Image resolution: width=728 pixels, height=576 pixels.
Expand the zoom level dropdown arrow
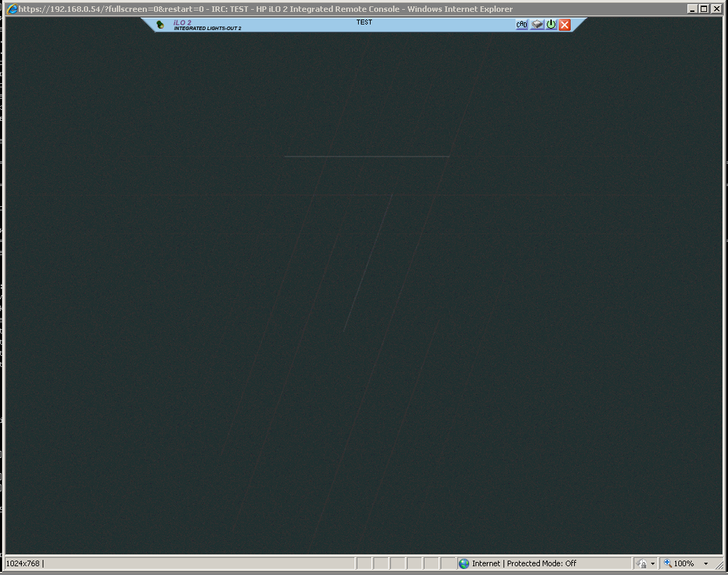(706, 563)
